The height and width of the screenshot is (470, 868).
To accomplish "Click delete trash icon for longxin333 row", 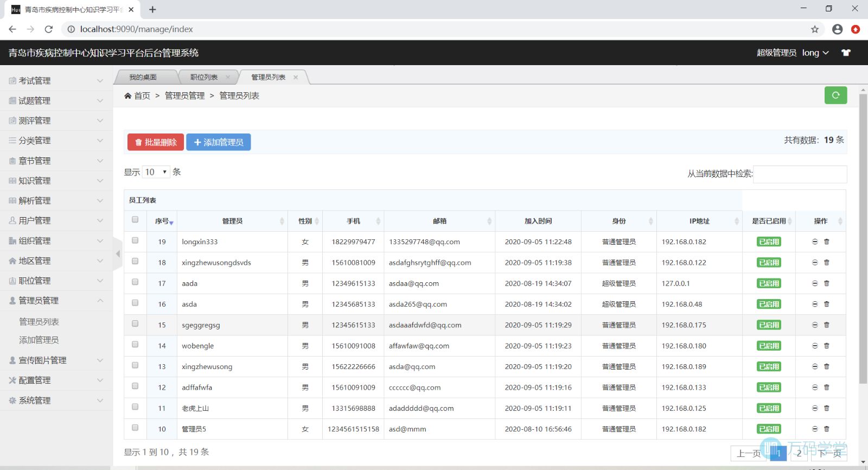I will click(827, 242).
